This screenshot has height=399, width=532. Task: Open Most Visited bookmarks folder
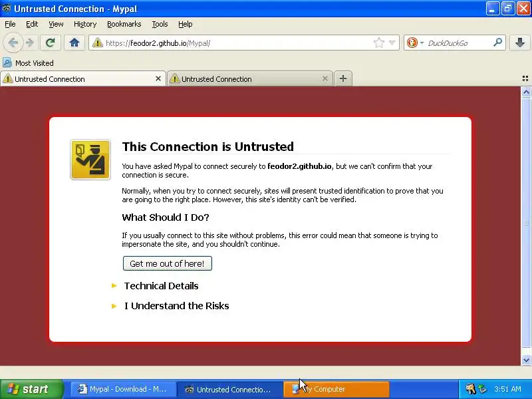pos(29,63)
